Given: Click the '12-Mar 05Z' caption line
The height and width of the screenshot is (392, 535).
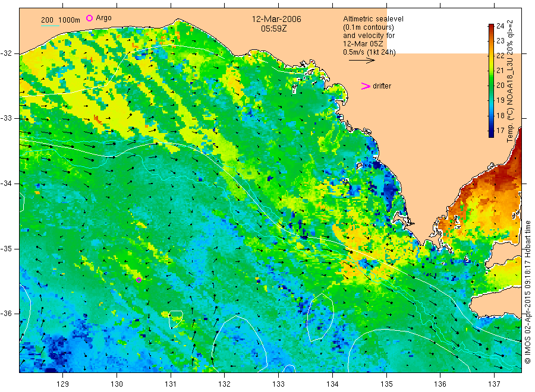Looking at the screenshot, I should click(x=363, y=43).
